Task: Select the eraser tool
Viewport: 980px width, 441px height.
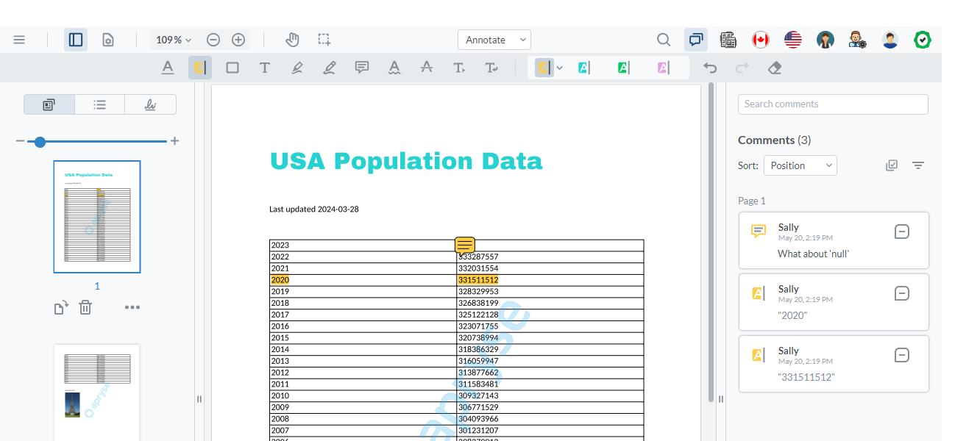Action: (x=774, y=68)
